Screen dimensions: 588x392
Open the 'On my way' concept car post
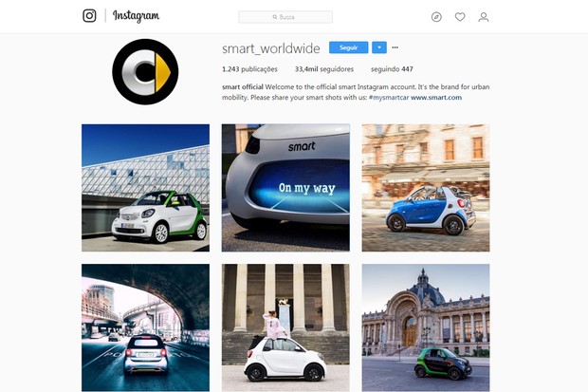[x=285, y=188]
